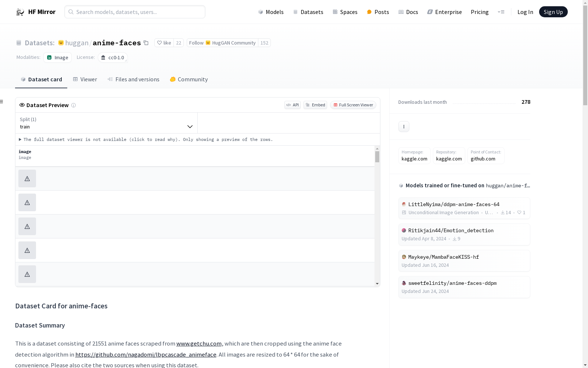Open Maykeye/MambaFaceKISS-hf model
Screen dimensions: 588x368
pyautogui.click(x=464, y=261)
